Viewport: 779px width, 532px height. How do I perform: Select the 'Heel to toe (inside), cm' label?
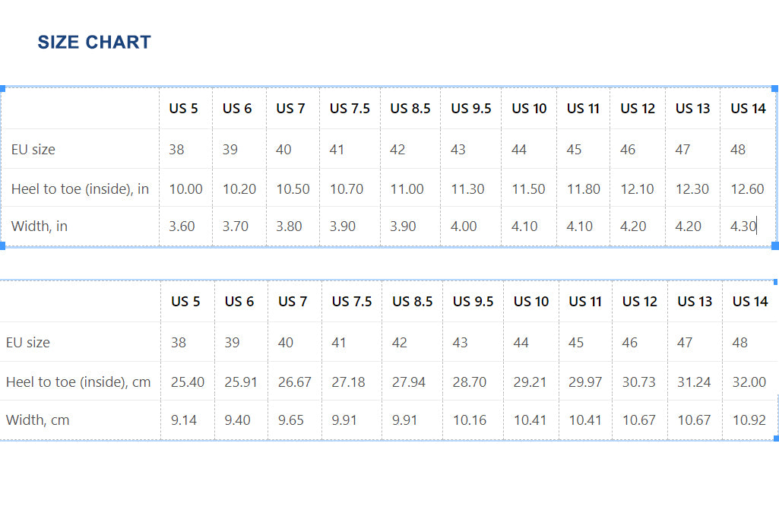point(78,382)
